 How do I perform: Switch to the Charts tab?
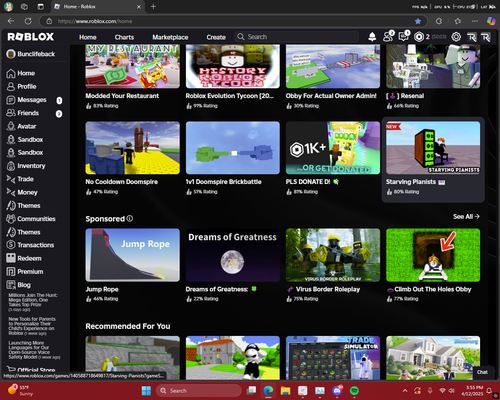pyautogui.click(x=124, y=37)
